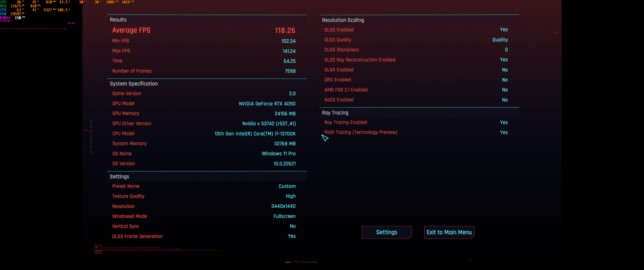The width and height of the screenshot is (644, 270).
Task: Select the System Specification header
Action: click(x=134, y=84)
